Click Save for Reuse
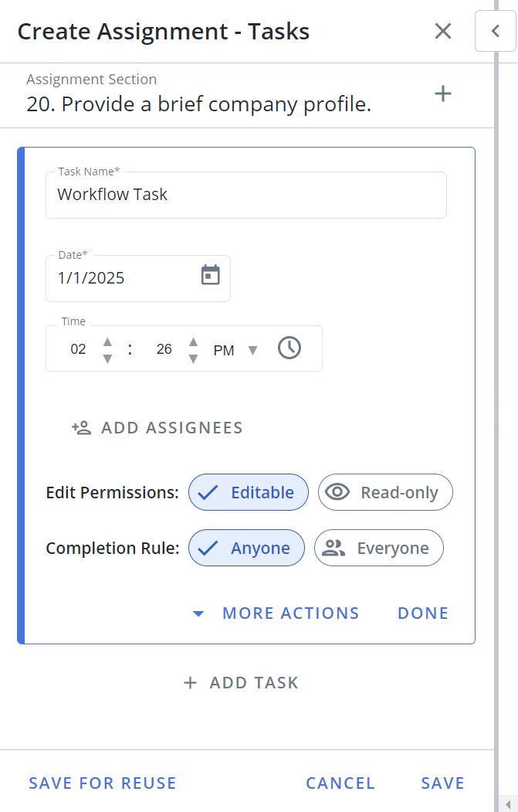Viewport: 518px width, 812px height. tap(103, 783)
